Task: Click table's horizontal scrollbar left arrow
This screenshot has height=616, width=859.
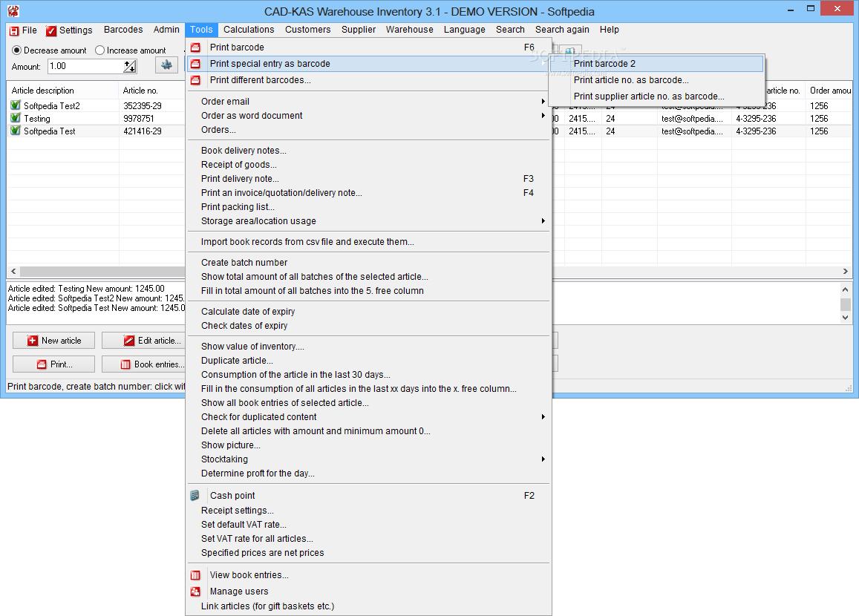Action: [x=13, y=271]
